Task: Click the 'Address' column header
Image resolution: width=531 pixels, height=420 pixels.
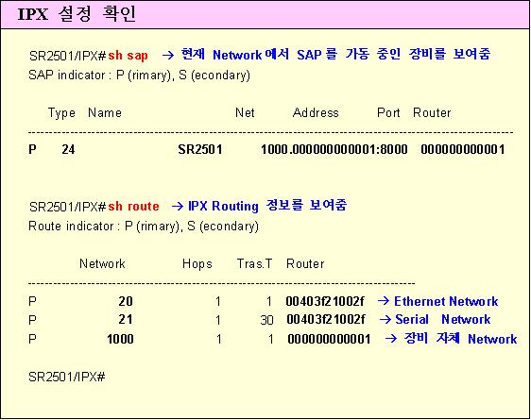Action: (316, 113)
